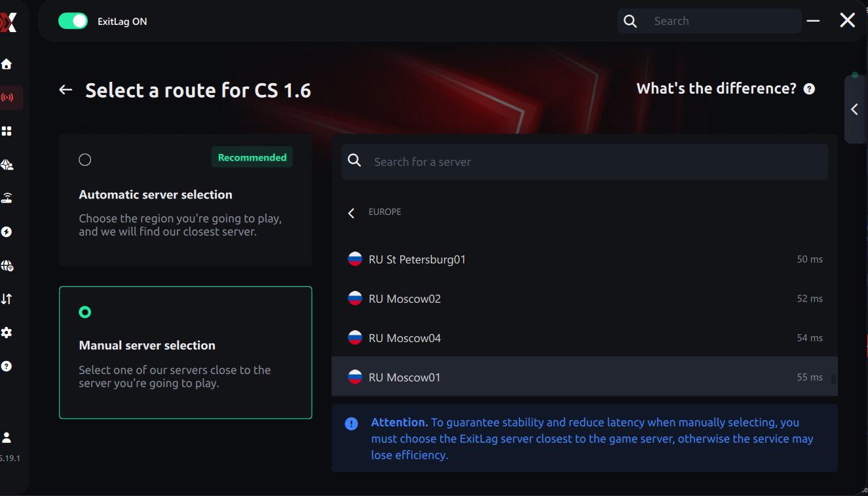Open the up-down arrows traffic icon

(x=7, y=299)
